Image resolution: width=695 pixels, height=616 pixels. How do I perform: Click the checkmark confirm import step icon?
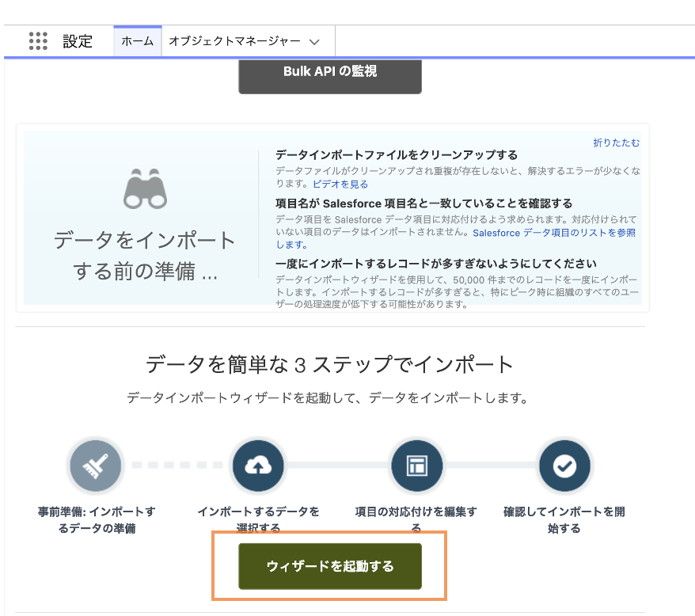[x=564, y=466]
